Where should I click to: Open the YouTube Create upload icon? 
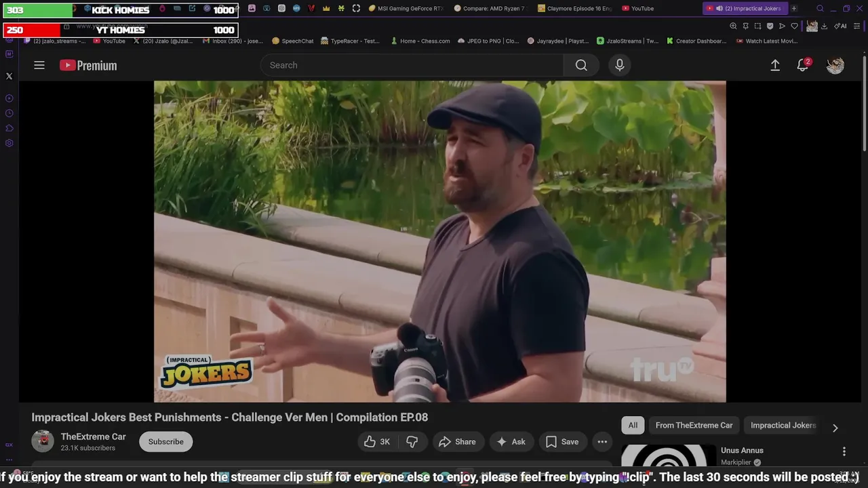pos(775,65)
